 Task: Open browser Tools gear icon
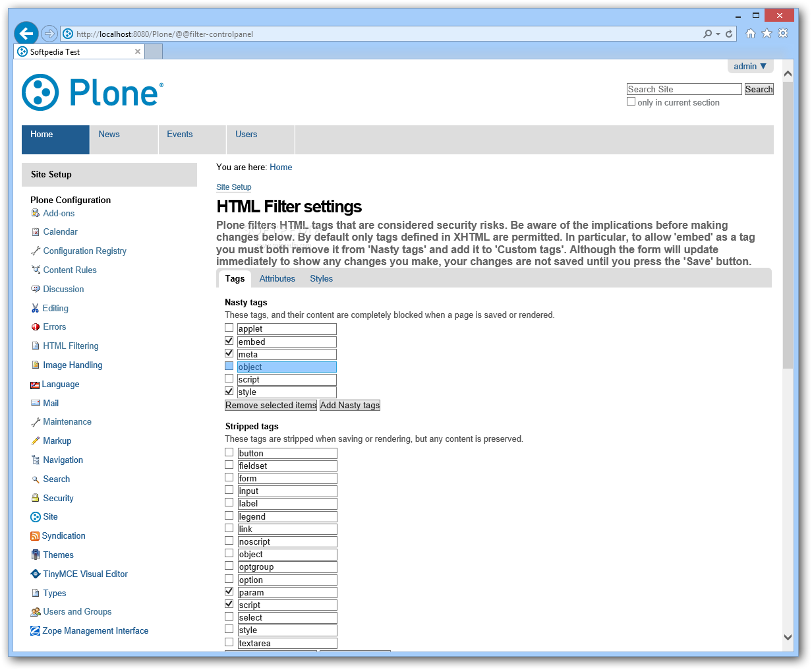point(783,34)
